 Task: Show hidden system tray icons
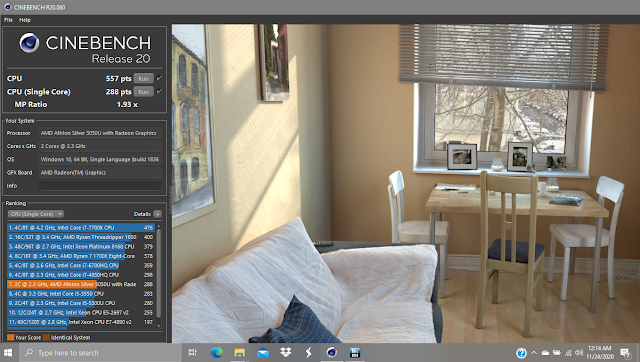pos(534,353)
